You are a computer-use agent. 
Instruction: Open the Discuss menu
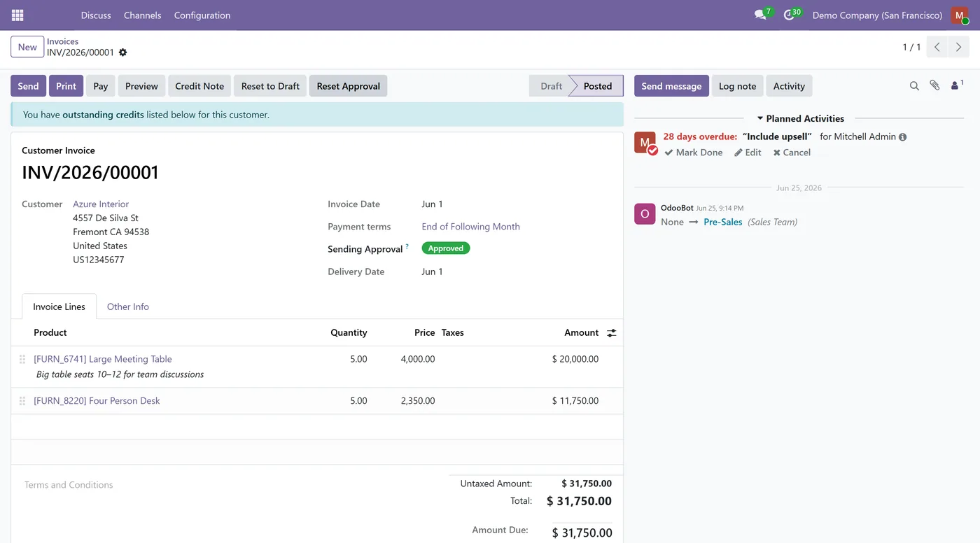pos(96,15)
